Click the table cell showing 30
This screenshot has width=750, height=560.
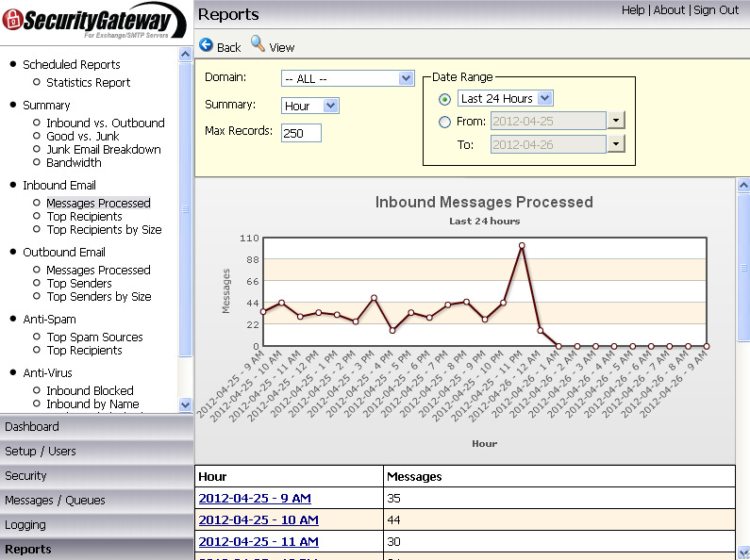coord(559,541)
